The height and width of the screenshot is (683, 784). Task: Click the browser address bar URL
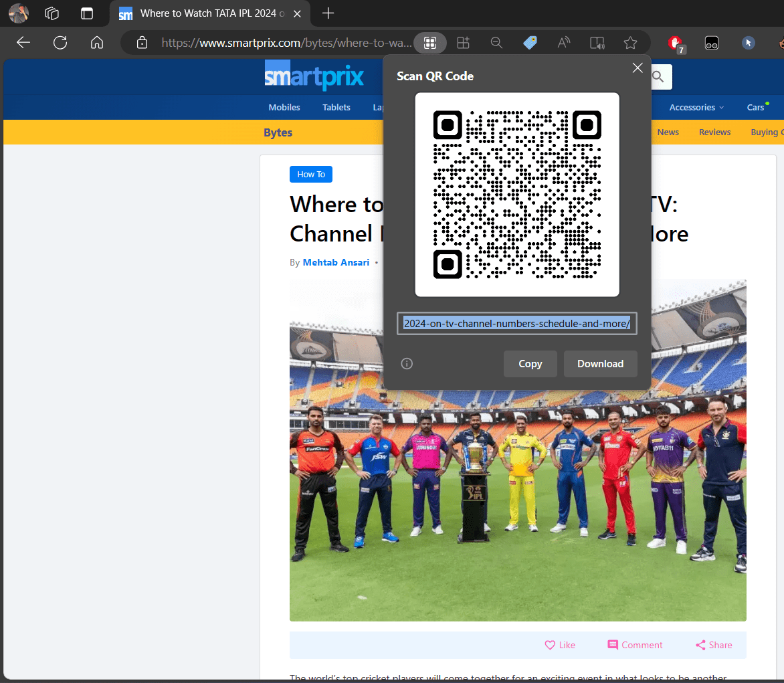286,43
